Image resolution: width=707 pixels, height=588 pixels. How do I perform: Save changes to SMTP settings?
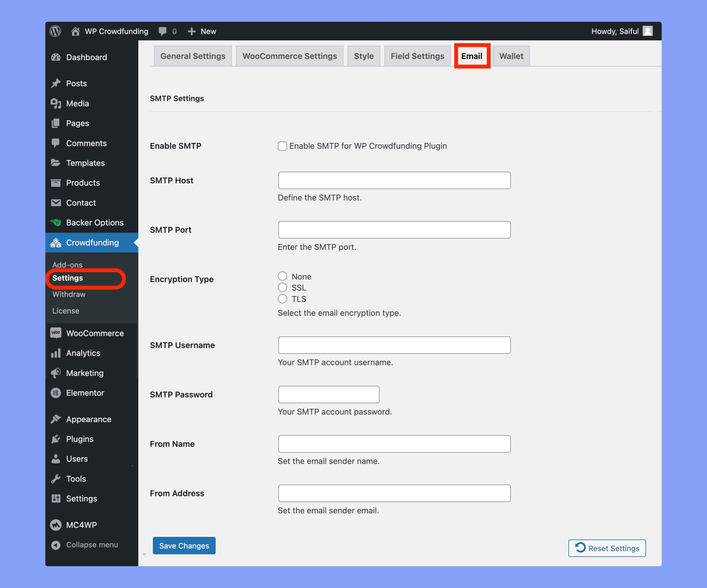(x=184, y=546)
